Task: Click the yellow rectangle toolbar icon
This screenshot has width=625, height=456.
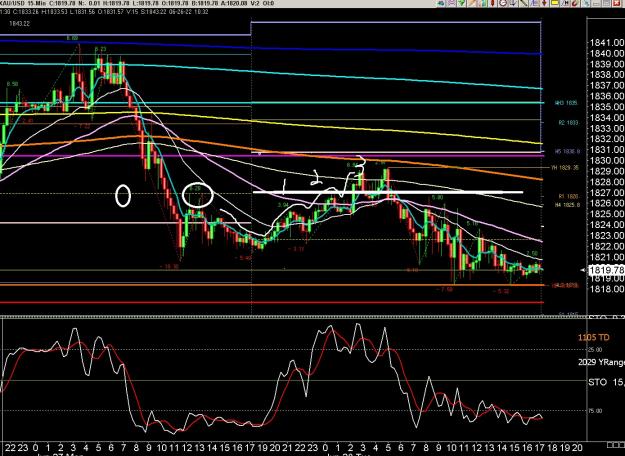Action: click(x=555, y=3)
